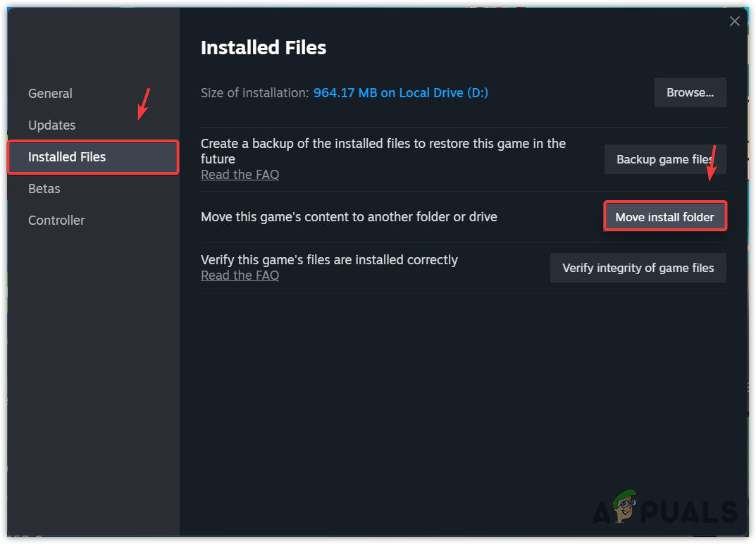Switch to the Updates tab
The width and height of the screenshot is (756, 544).
(51, 125)
